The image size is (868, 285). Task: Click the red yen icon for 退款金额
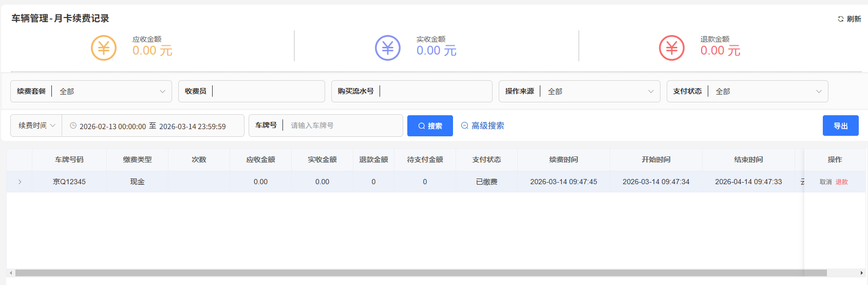(672, 48)
